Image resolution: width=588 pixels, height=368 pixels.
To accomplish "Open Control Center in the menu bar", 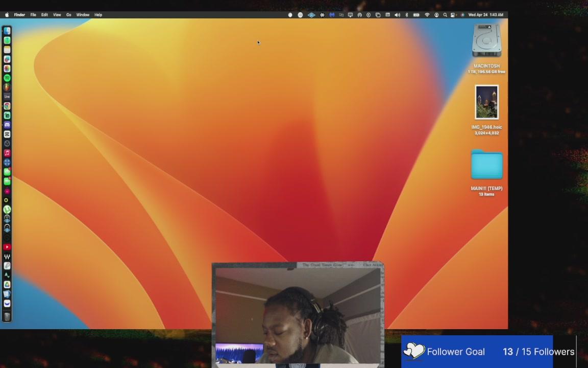I will pyautogui.click(x=453, y=15).
